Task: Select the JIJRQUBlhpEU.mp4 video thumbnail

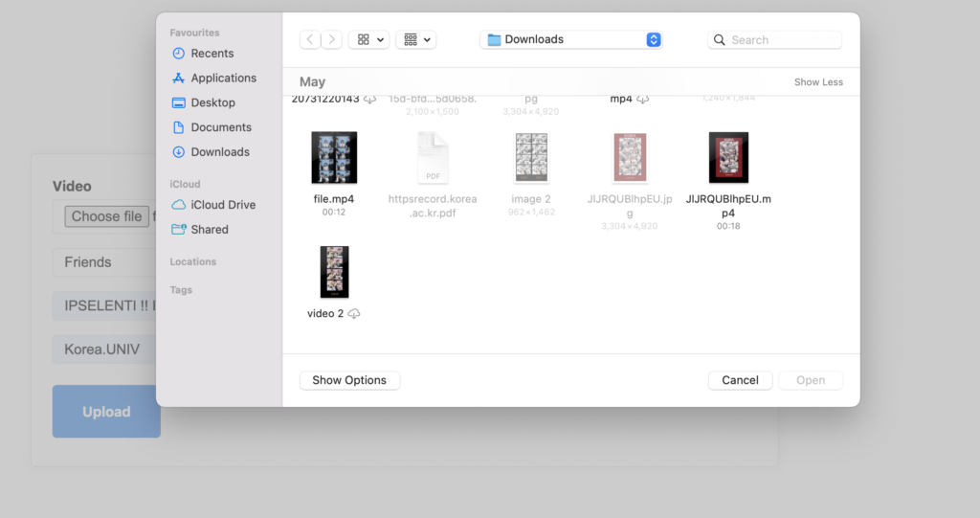Action: tap(728, 158)
